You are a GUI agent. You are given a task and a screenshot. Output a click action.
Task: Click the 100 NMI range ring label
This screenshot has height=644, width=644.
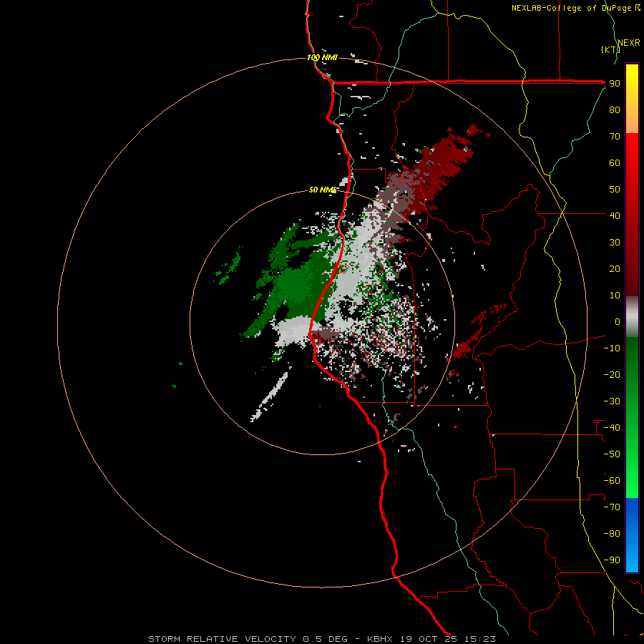click(322, 57)
